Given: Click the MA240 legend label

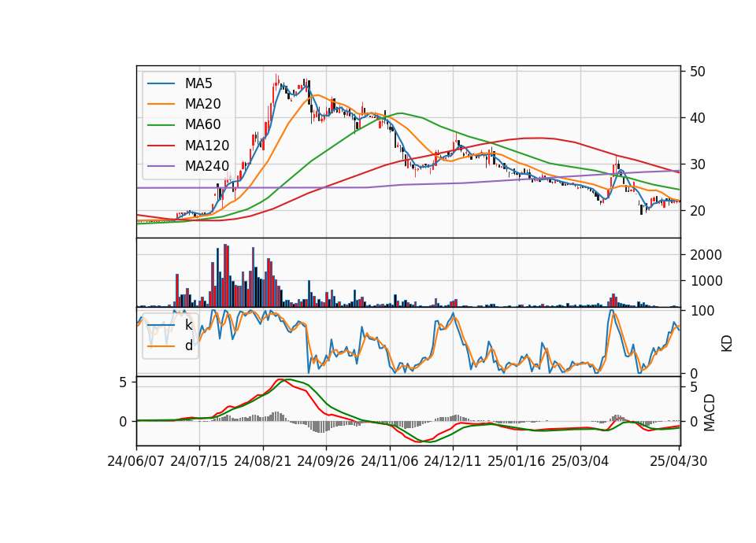Looking at the screenshot, I should point(207,166).
